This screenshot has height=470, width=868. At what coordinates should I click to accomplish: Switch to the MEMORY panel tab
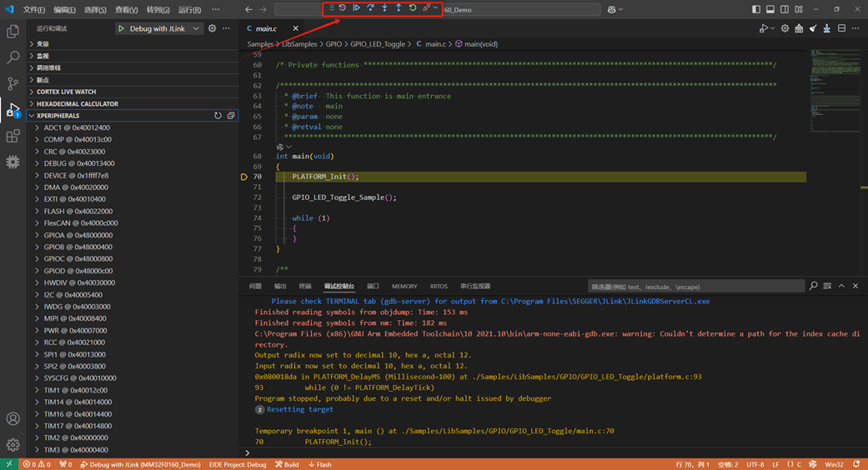pyautogui.click(x=404, y=286)
